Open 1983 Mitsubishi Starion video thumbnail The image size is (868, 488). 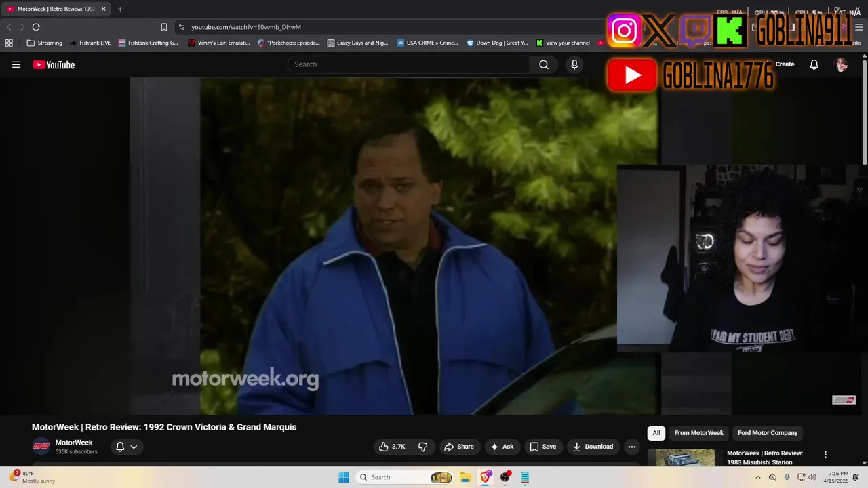coord(684,457)
